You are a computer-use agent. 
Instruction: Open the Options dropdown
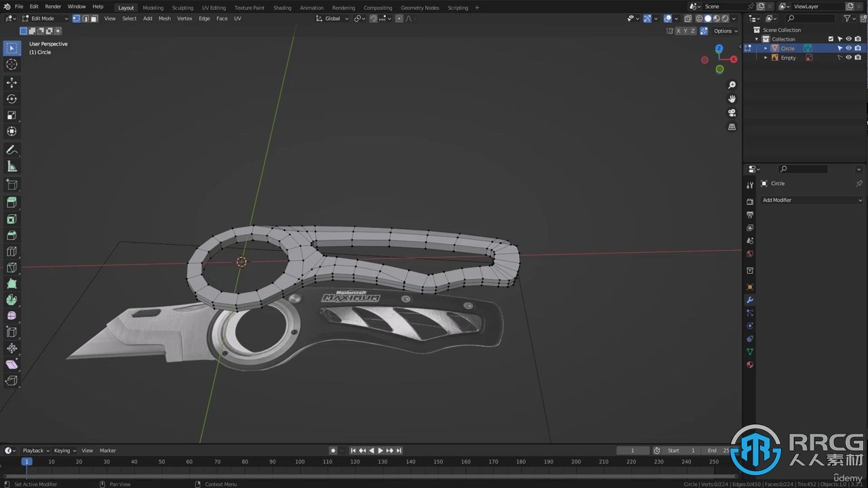click(725, 31)
